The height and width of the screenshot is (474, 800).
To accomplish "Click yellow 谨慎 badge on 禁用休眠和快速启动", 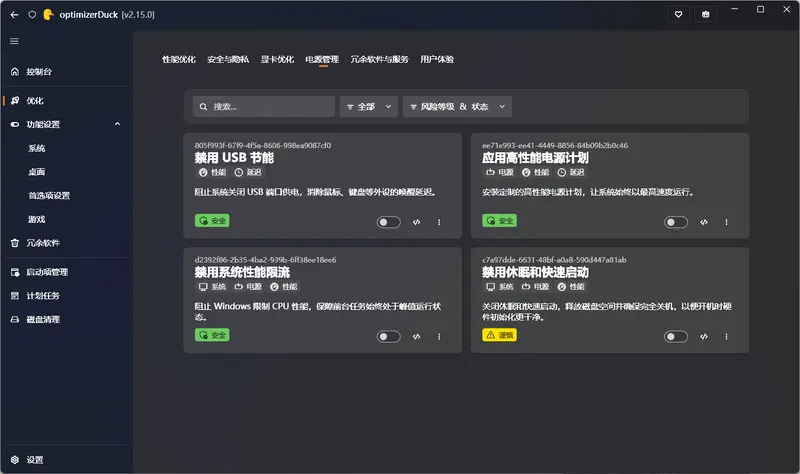I will point(499,335).
